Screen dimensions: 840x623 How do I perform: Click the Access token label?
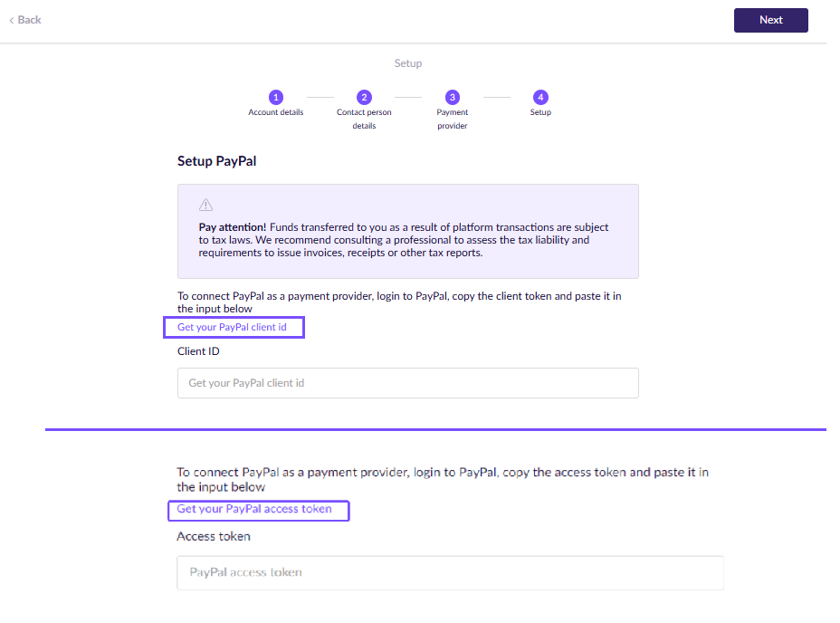pyautogui.click(x=214, y=536)
